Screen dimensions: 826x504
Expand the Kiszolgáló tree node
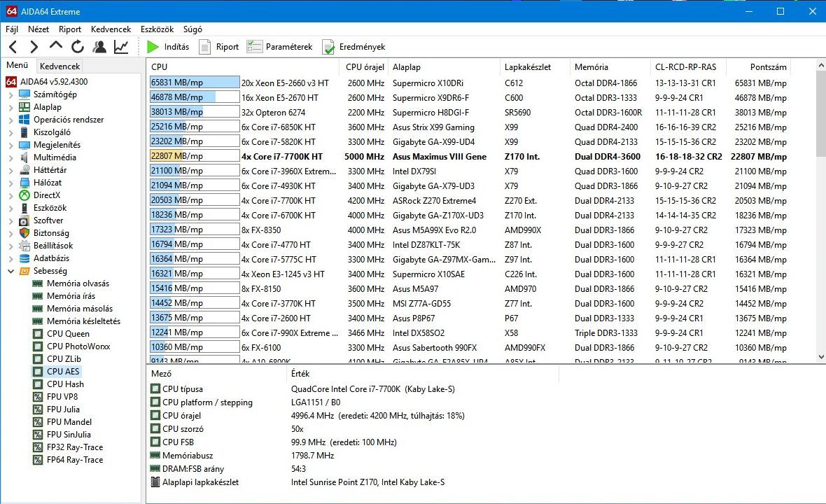(x=11, y=133)
